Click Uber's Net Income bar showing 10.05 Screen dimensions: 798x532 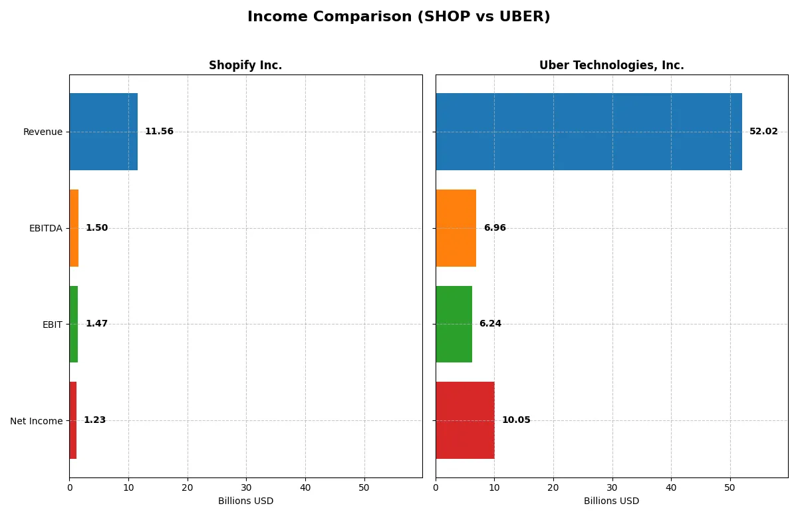465,420
